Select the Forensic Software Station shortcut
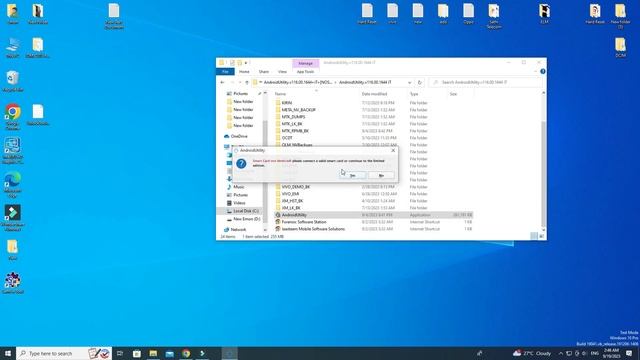The image size is (640, 360). (304, 222)
